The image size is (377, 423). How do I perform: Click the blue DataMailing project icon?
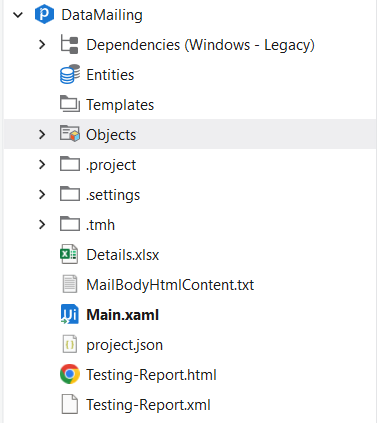point(44,15)
